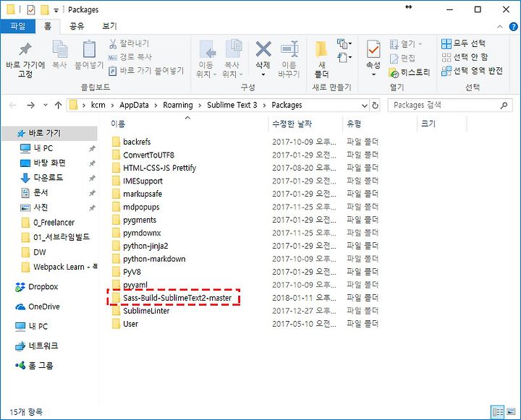Viewport: 521px width, 420px height.
Task: Open the Easy access dropdown icon
Action: pyautogui.click(x=344, y=57)
